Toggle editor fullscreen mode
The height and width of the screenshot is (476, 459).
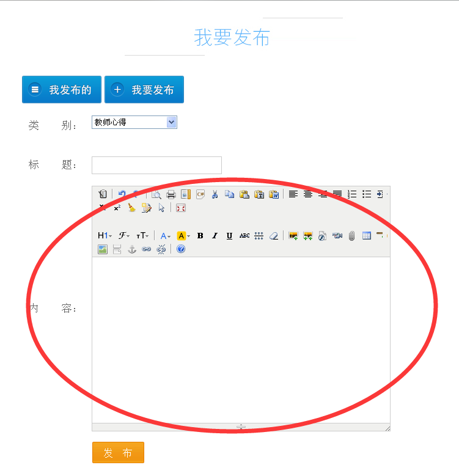(181, 208)
